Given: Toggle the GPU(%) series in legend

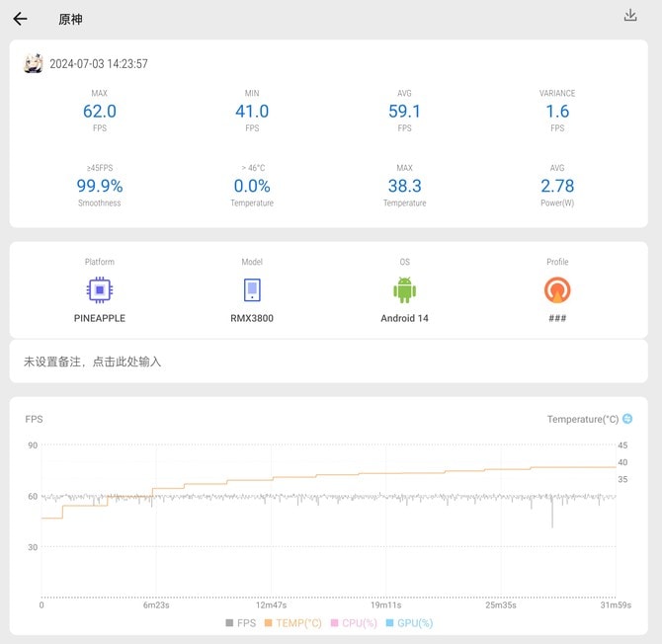Looking at the screenshot, I should pyautogui.click(x=408, y=623).
